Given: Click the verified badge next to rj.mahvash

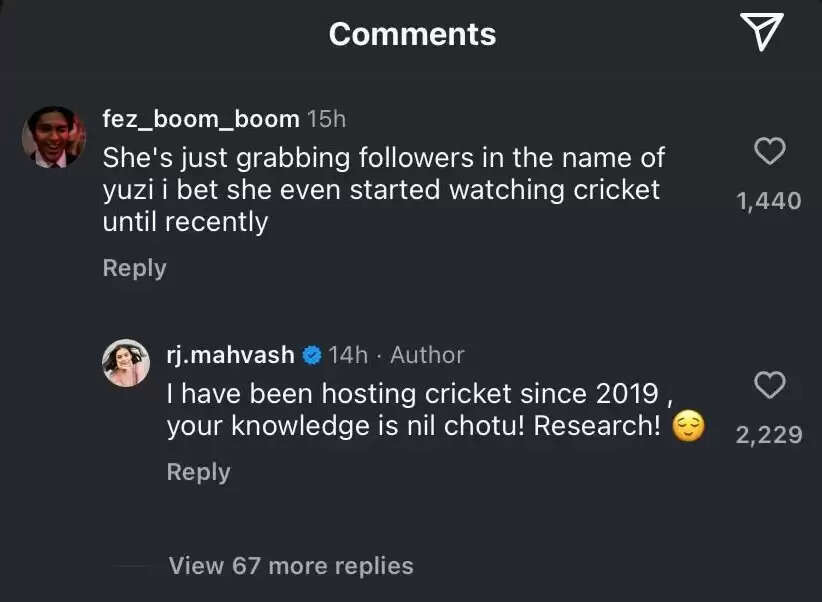Looking at the screenshot, I should [x=311, y=354].
